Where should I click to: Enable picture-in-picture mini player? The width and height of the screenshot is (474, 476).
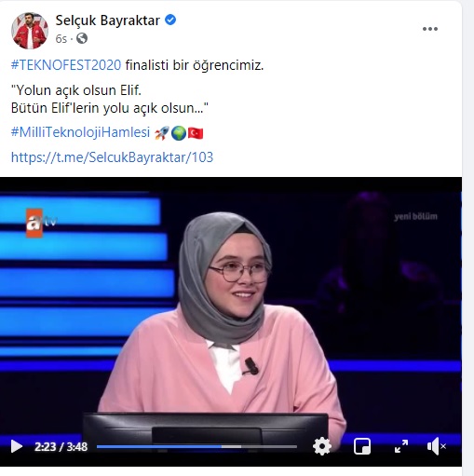coord(362,446)
